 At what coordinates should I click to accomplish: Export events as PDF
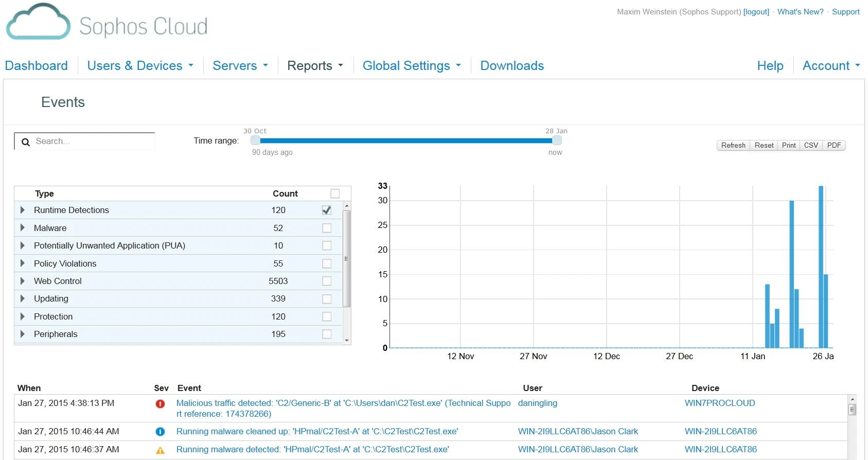point(834,146)
